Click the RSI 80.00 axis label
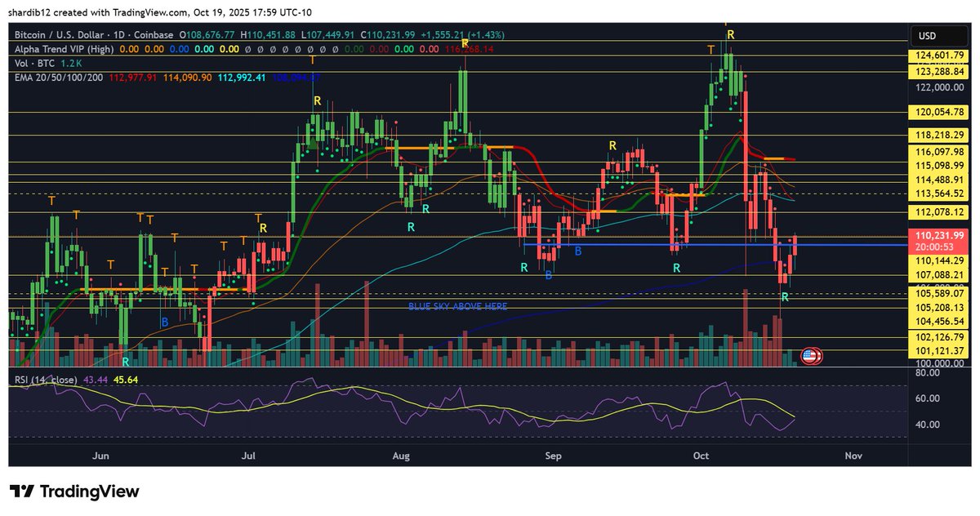This screenshot has width=980, height=516. click(929, 372)
